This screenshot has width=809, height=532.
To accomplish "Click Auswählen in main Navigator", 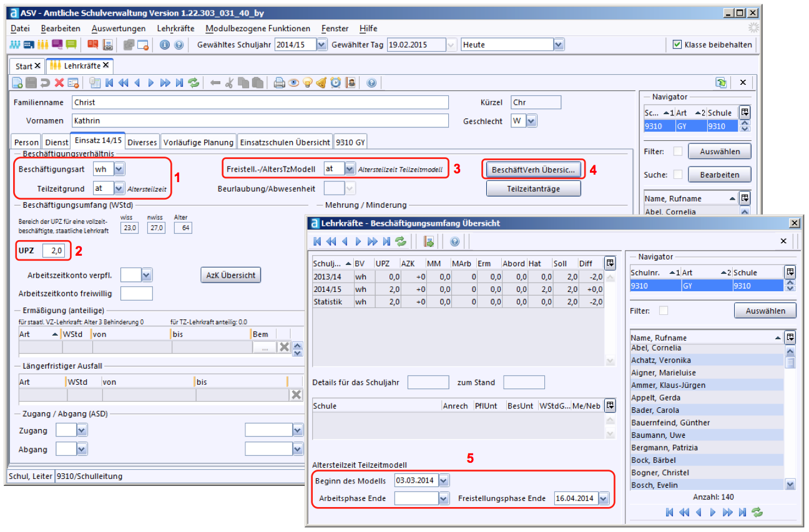I will (720, 152).
